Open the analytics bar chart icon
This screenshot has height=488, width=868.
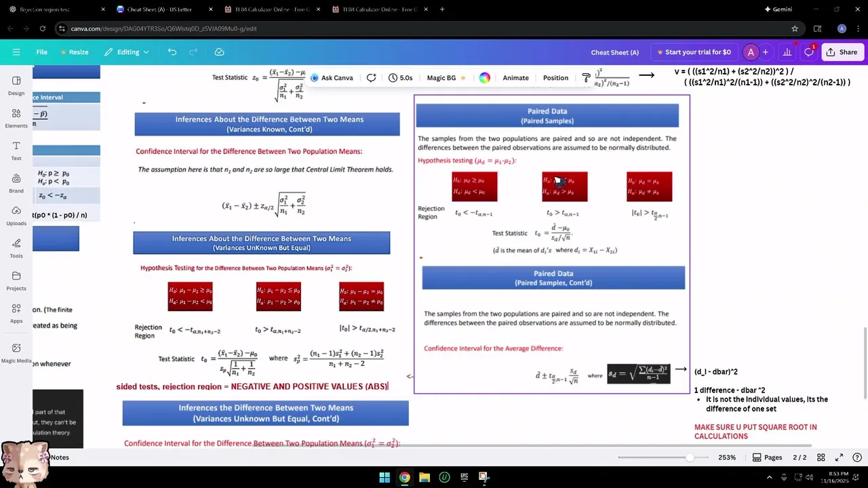(787, 52)
